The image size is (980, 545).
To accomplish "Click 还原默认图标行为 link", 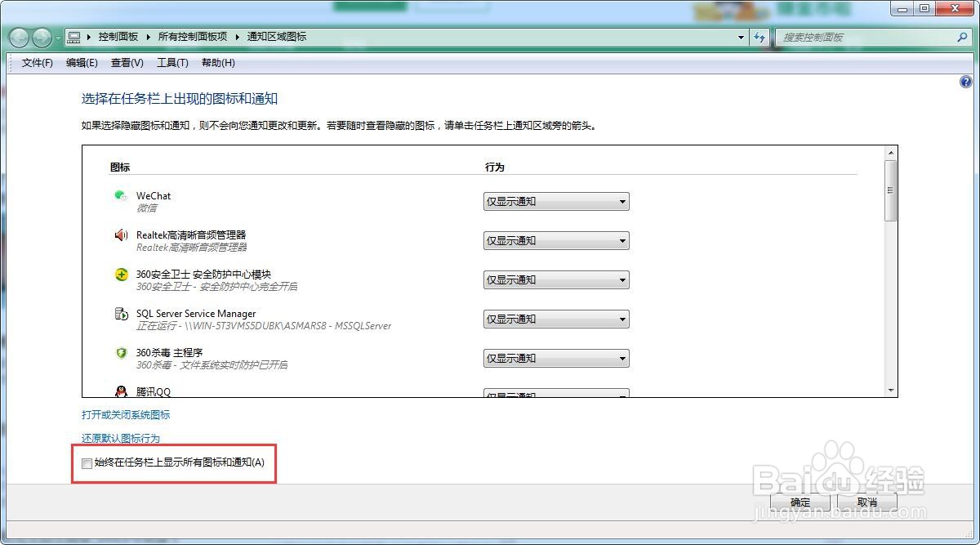I will pyautogui.click(x=121, y=439).
